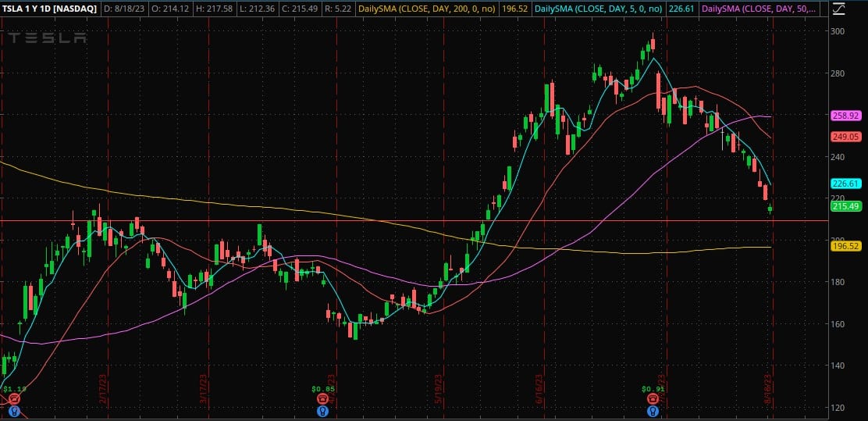Click the open price readout O: 214.12
Screen dimensions: 868x421
pyautogui.click(x=172, y=9)
